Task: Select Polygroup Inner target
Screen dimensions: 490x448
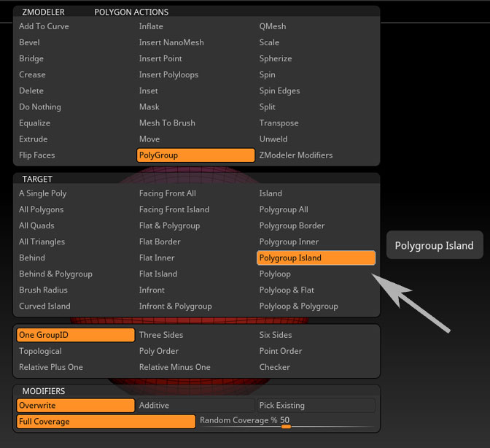Action: 289,242
